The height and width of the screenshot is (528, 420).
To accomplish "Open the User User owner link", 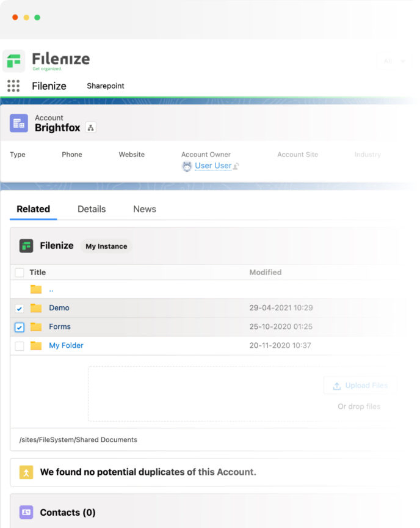I will (213, 166).
